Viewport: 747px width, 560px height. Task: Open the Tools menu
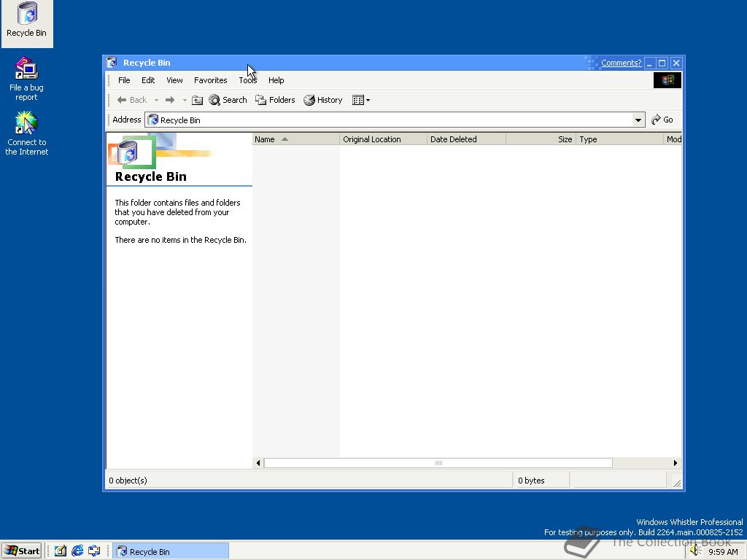coord(248,80)
